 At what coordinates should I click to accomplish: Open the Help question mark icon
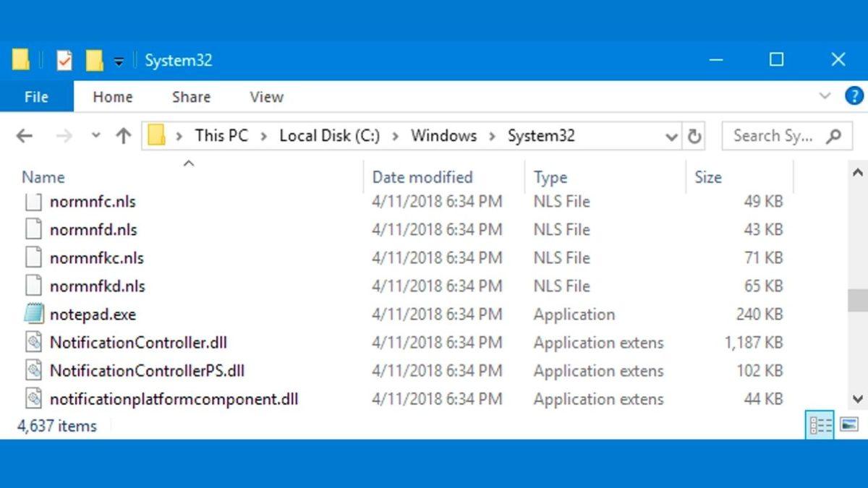point(854,96)
